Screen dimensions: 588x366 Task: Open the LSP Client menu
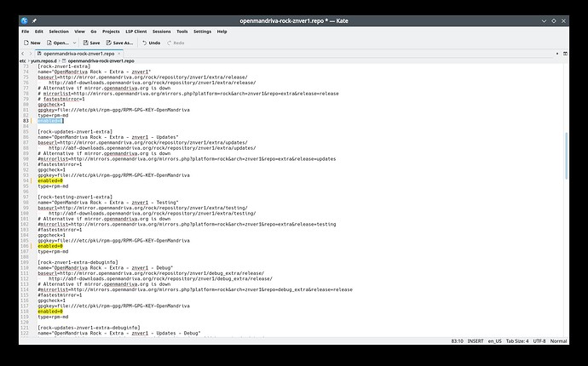(136, 31)
